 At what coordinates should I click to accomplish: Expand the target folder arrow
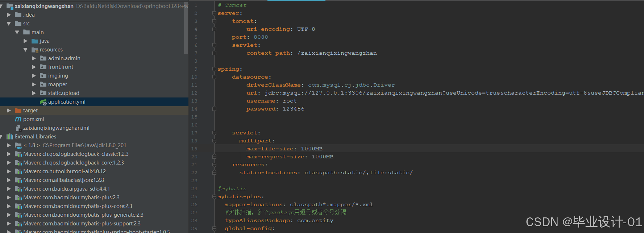(x=9, y=111)
